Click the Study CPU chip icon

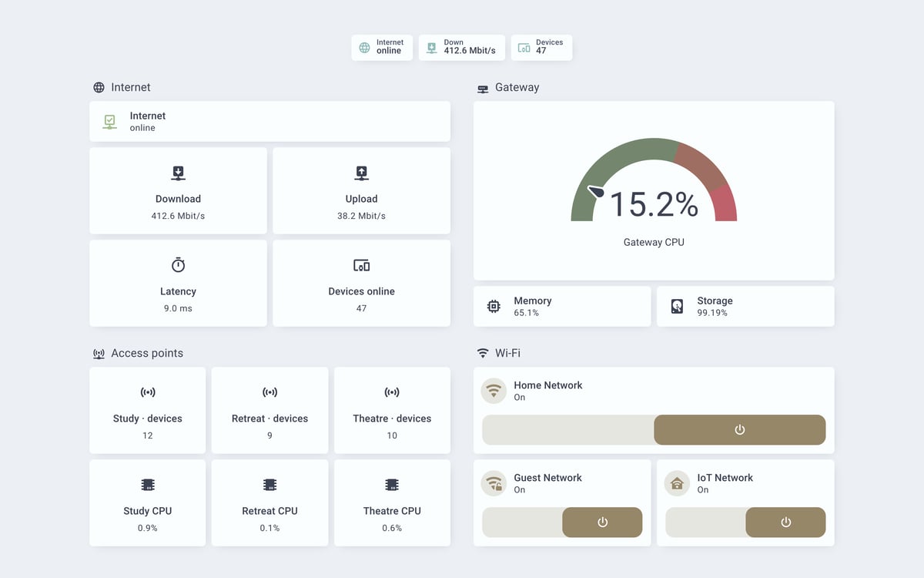[x=148, y=485]
